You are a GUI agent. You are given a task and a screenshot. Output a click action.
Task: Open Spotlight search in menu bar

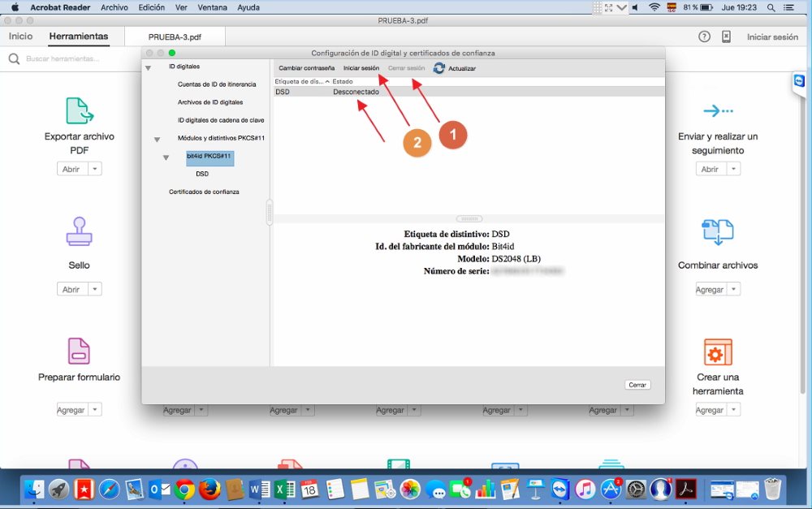point(771,7)
